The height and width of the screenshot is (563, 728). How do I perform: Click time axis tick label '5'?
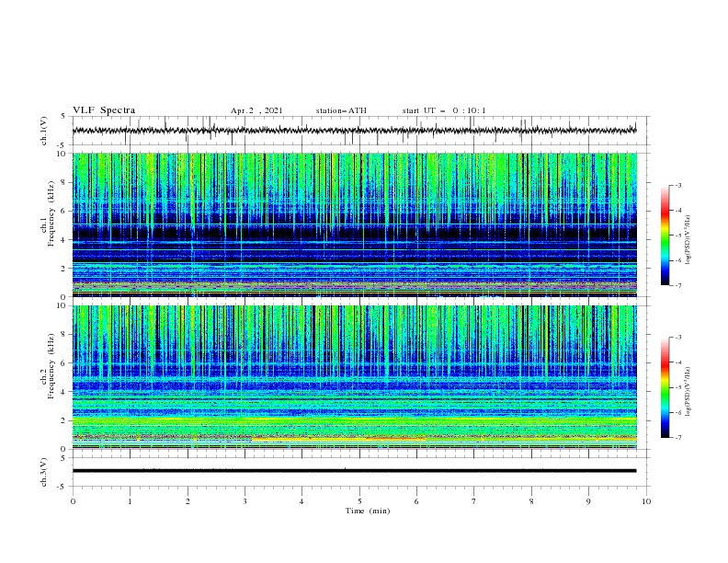coord(359,501)
